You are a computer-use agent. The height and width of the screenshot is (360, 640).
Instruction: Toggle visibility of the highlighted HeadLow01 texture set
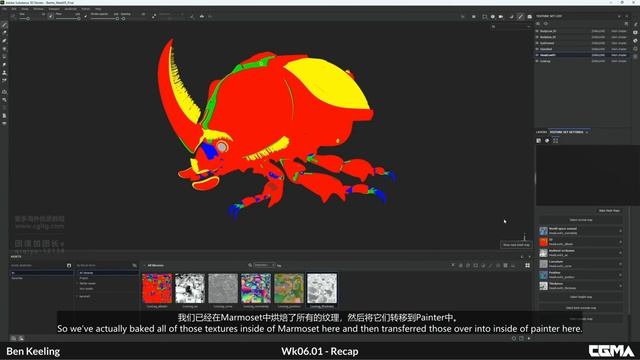tap(537, 55)
